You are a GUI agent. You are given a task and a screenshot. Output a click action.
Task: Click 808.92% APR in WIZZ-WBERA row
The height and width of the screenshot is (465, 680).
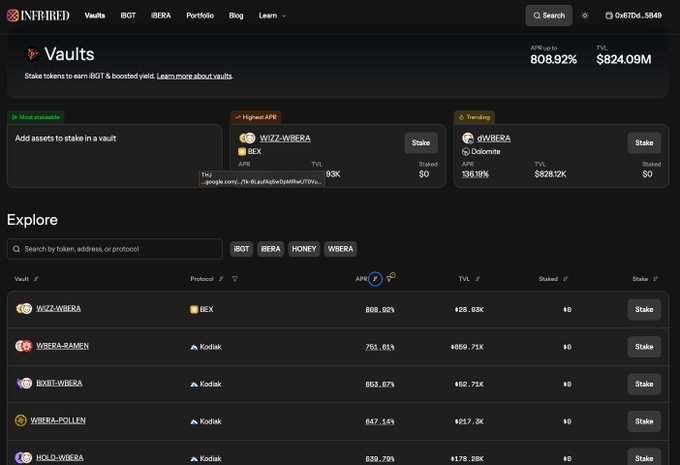380,309
